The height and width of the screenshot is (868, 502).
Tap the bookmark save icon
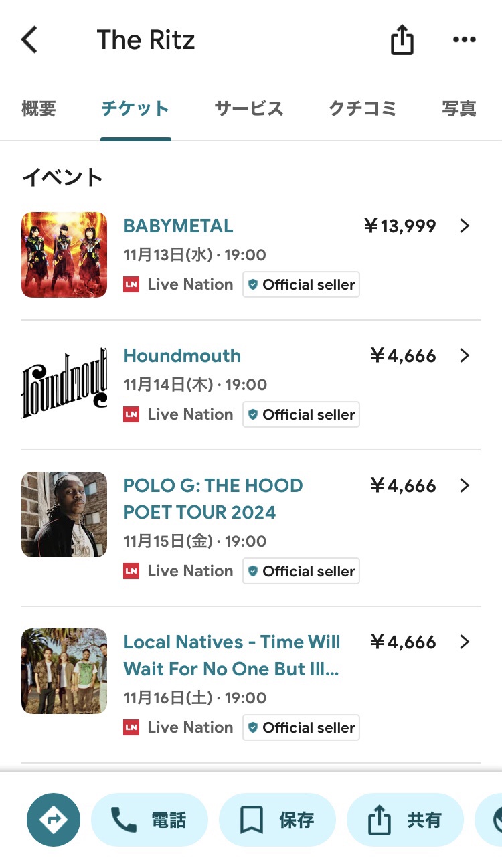click(252, 820)
